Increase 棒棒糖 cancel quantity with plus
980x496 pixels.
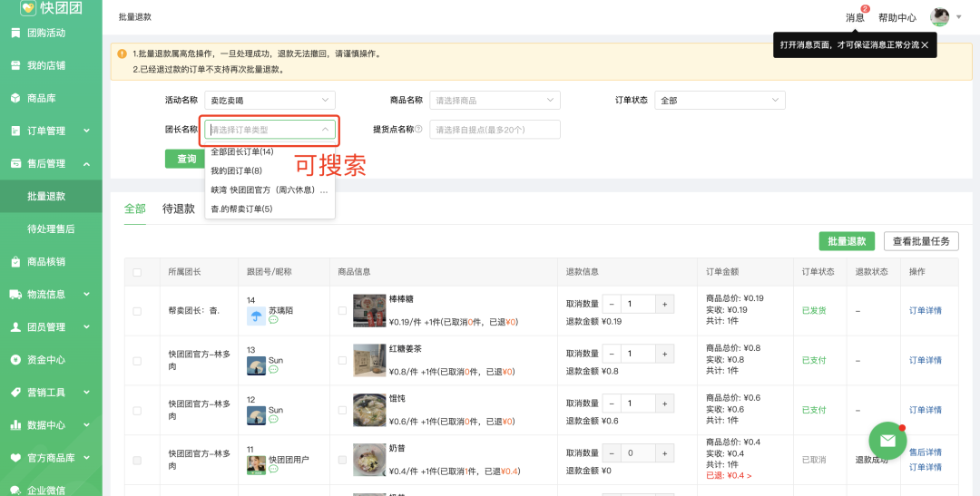point(665,304)
